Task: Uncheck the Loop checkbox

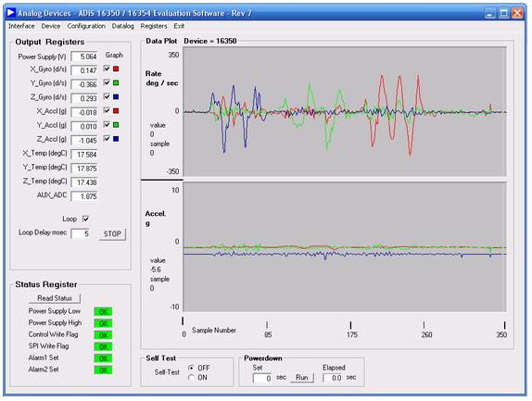Action: pos(85,219)
